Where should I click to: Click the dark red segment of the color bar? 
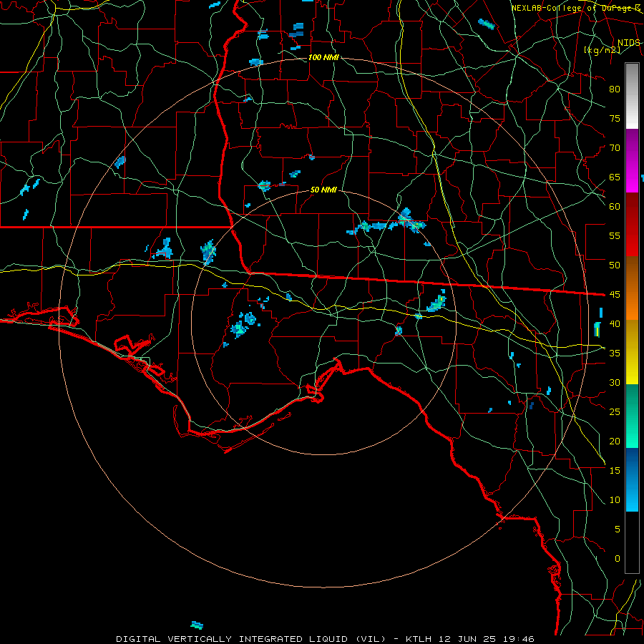[632, 224]
